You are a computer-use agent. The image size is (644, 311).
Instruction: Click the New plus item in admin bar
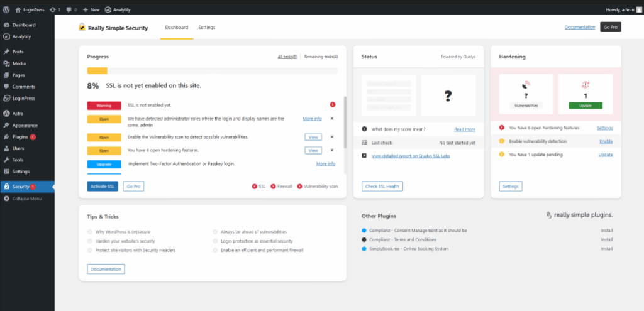coord(91,9)
